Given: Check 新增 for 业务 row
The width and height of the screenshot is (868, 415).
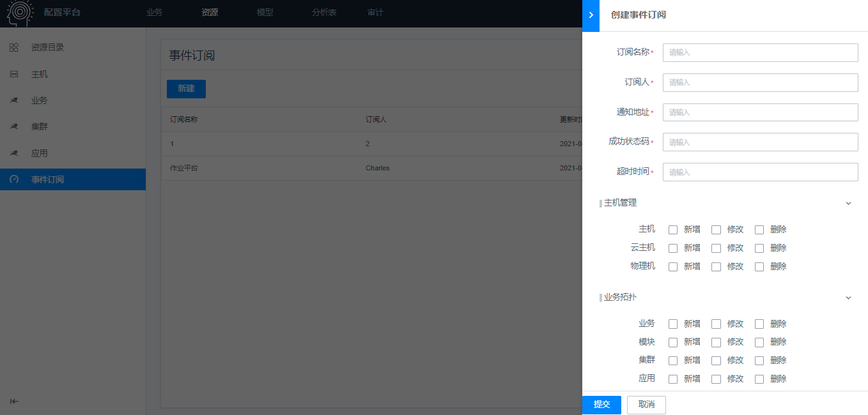Looking at the screenshot, I should [x=673, y=324].
